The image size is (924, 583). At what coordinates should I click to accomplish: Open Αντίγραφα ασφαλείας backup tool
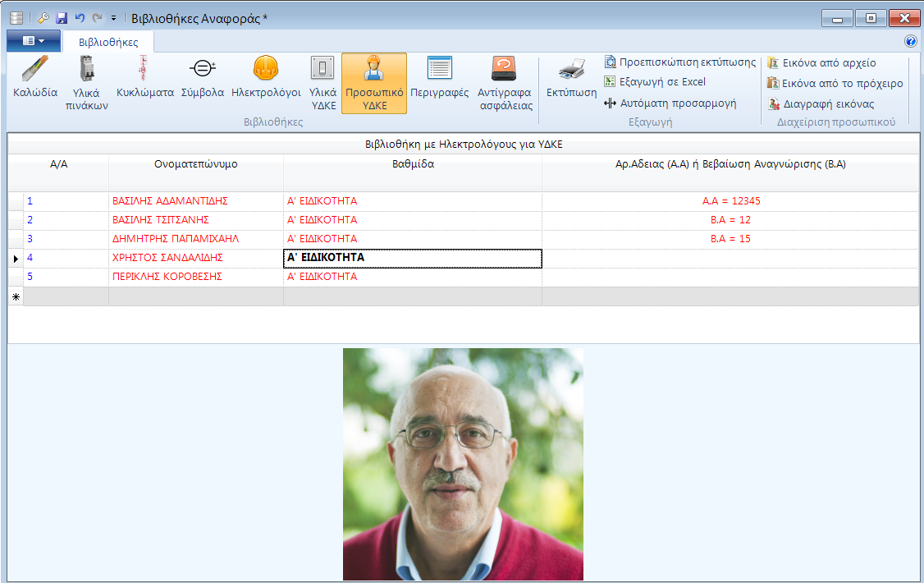(505, 82)
